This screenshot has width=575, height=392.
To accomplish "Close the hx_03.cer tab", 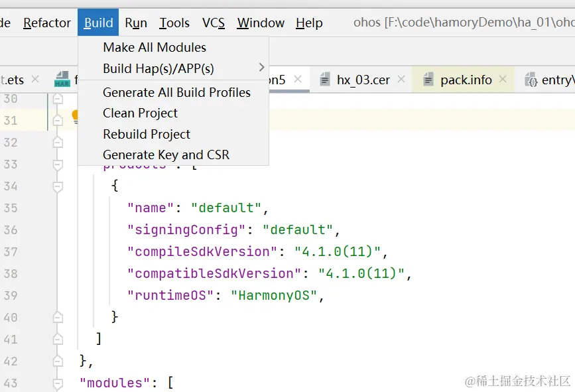I will pos(401,79).
